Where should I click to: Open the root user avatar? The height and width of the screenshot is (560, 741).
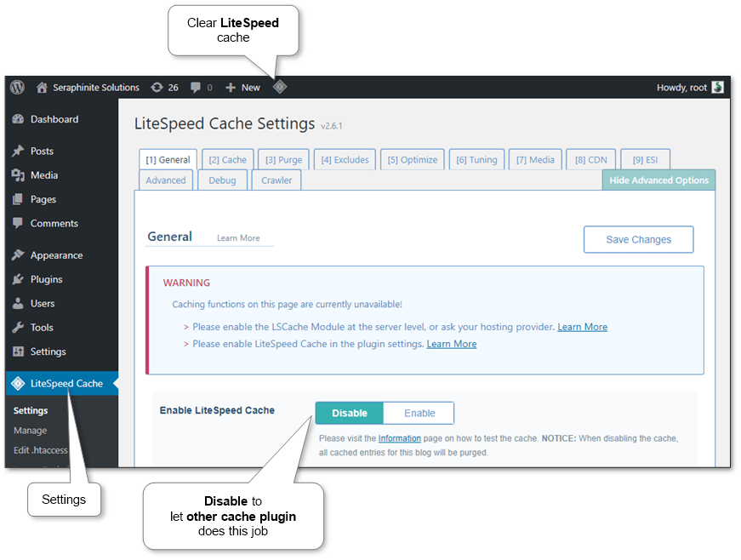tap(718, 88)
